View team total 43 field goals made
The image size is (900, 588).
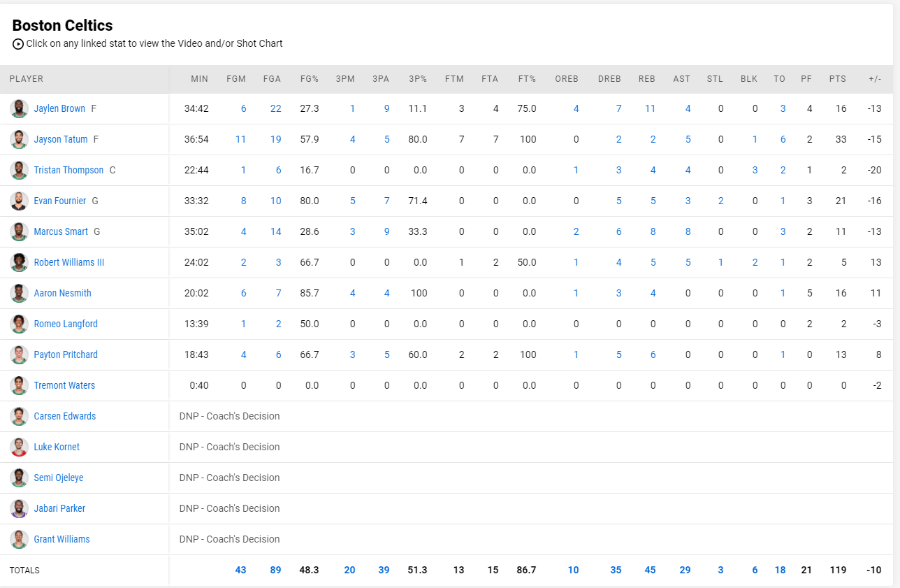pyautogui.click(x=240, y=570)
